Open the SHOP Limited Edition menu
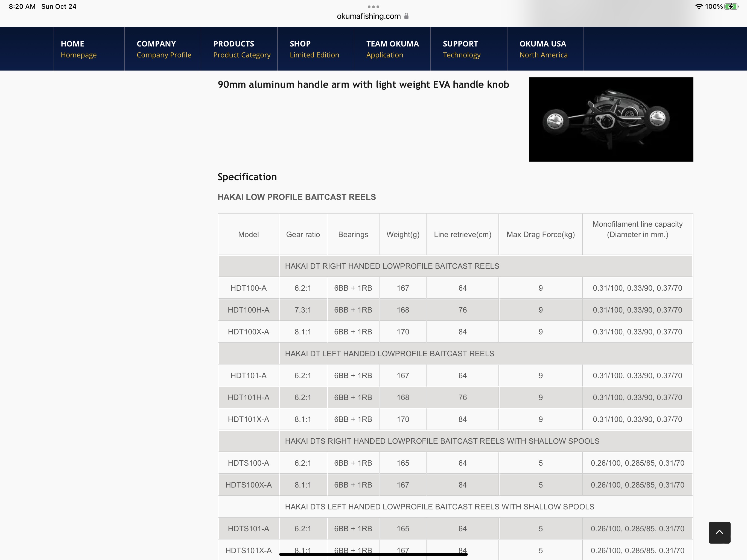Viewport: 747px width, 560px height. coord(316,49)
